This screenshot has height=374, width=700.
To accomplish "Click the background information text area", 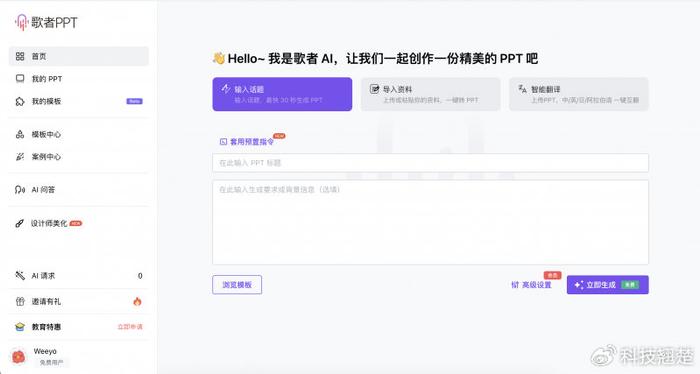I will pyautogui.click(x=430, y=222).
